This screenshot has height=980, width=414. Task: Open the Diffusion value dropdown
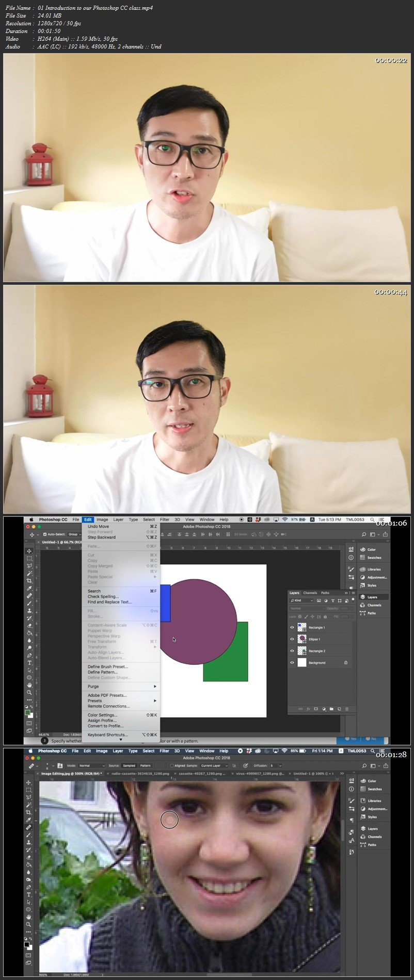point(275,765)
